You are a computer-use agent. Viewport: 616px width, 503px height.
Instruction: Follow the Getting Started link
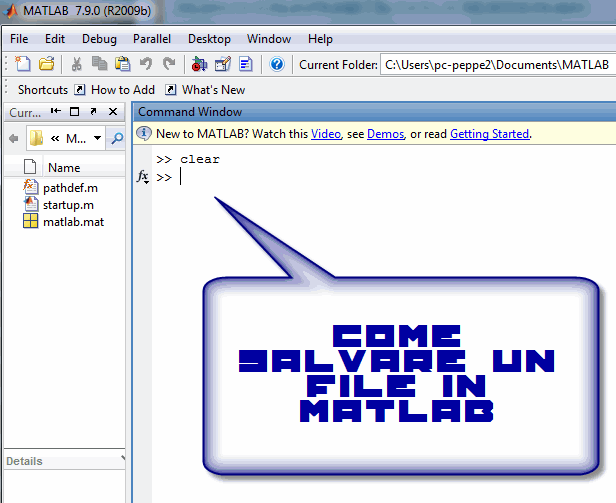coord(490,134)
